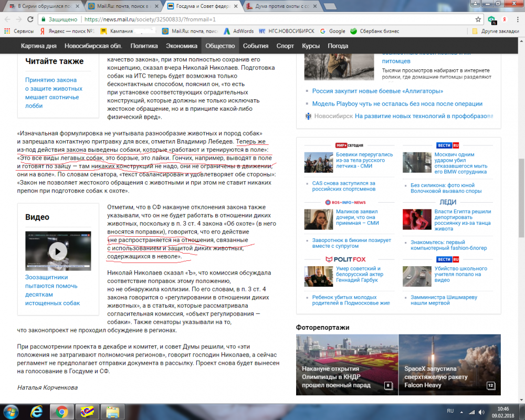Image resolution: width=525 pixels, height=420 pixels.
Task: Bookmark this page using the star icon
Action: click(478, 19)
